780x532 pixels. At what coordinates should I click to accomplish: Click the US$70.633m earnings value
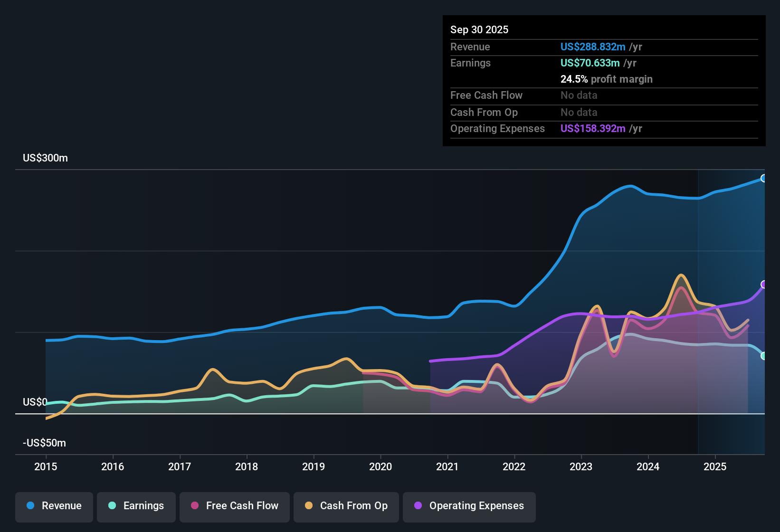pyautogui.click(x=590, y=63)
